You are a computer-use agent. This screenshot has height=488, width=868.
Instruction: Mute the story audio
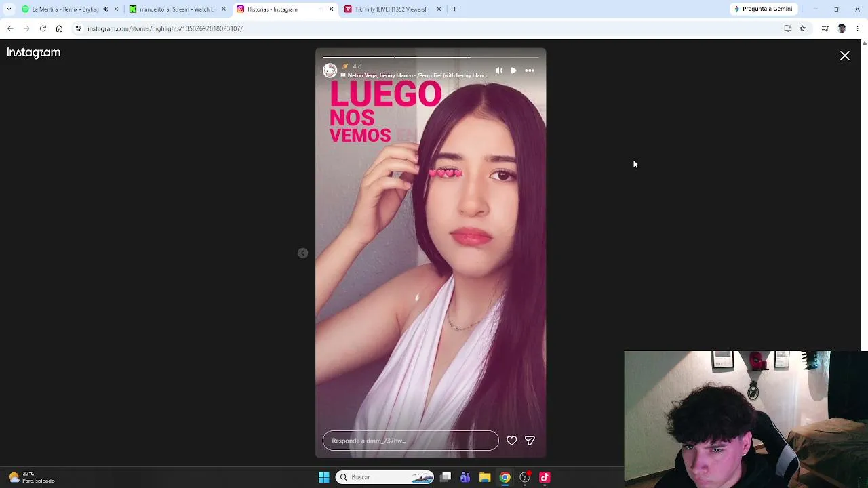[499, 70]
